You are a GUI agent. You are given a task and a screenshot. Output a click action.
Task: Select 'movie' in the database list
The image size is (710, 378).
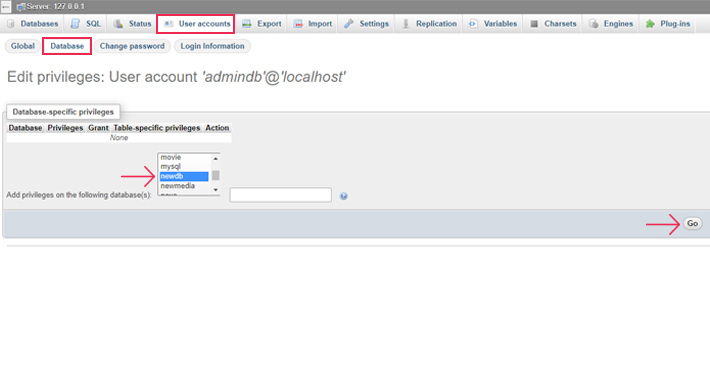pyautogui.click(x=184, y=158)
